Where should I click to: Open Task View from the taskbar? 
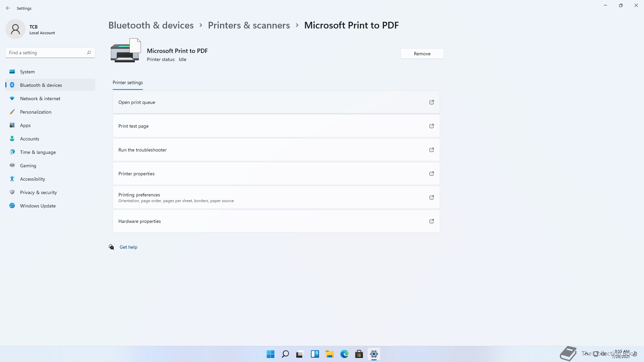tap(300, 354)
